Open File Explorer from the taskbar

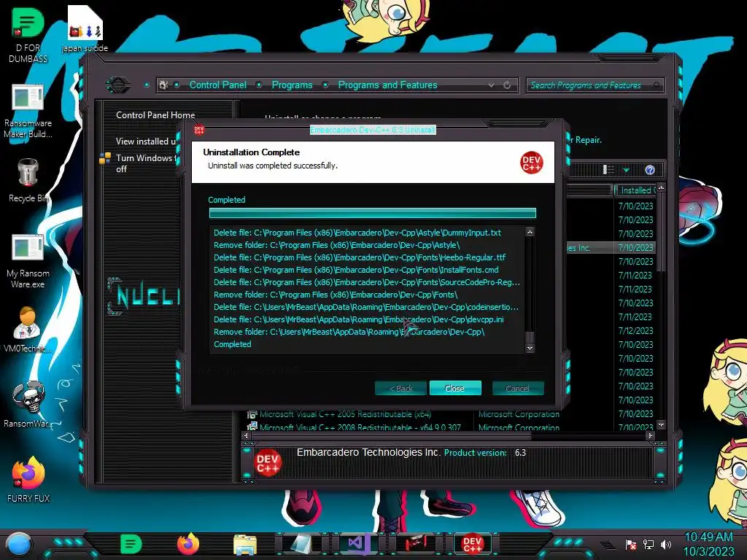[x=245, y=544]
